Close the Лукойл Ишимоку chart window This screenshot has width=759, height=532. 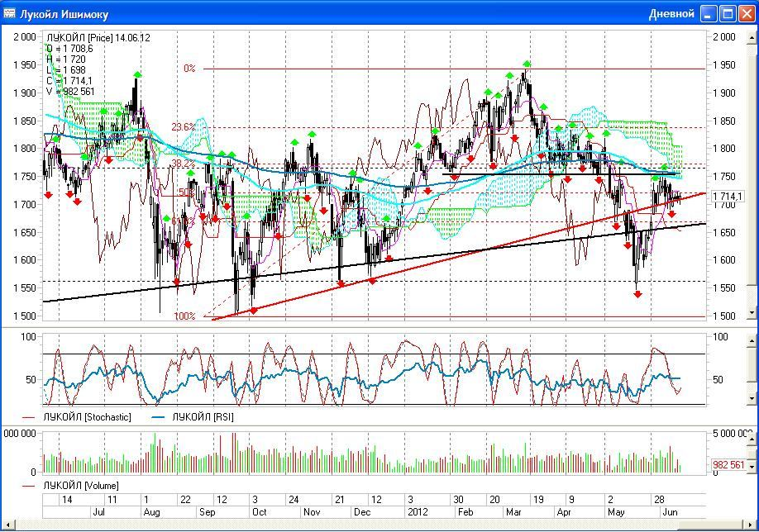click(x=747, y=13)
